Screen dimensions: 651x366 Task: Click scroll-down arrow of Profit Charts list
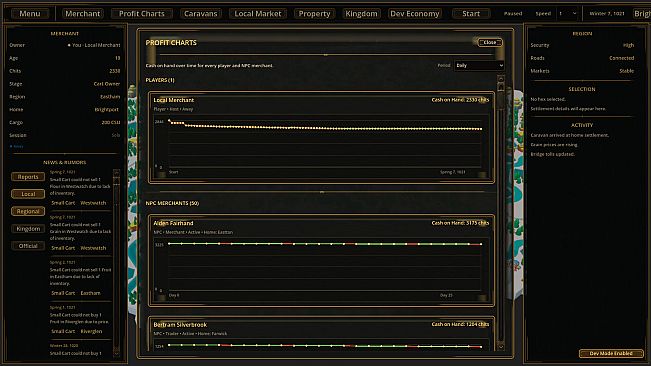coord(501,346)
